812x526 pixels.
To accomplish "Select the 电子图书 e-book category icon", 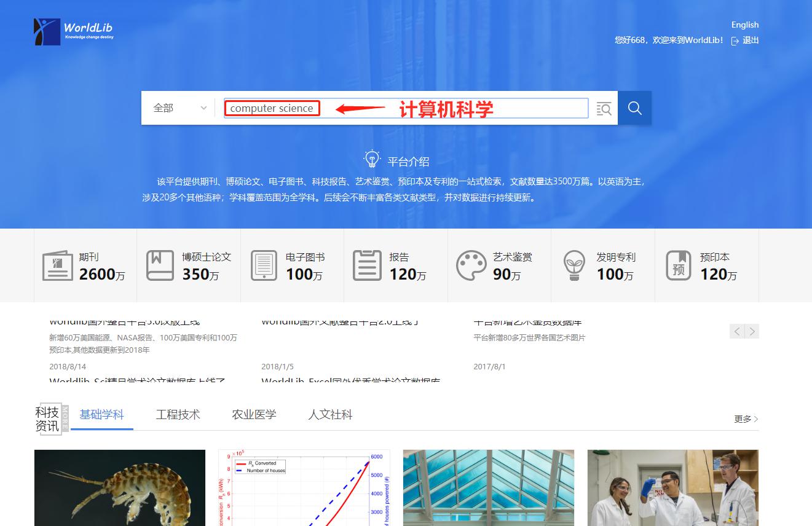I will click(x=264, y=265).
